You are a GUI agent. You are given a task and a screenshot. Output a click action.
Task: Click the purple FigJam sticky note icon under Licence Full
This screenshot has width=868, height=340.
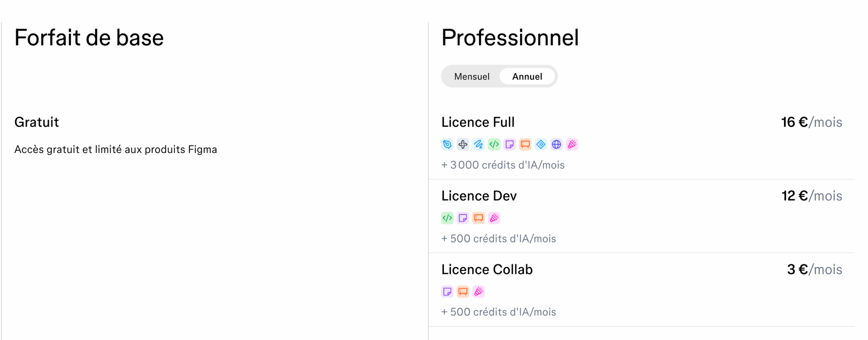tap(510, 145)
